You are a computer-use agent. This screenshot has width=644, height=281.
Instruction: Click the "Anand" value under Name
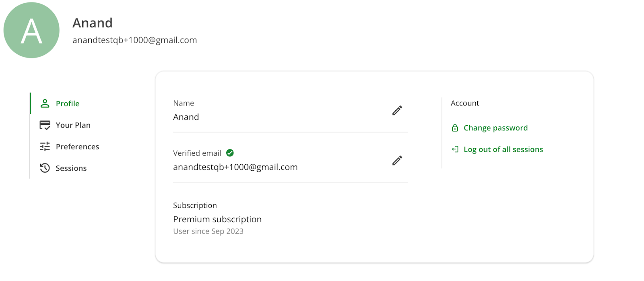coord(186,117)
